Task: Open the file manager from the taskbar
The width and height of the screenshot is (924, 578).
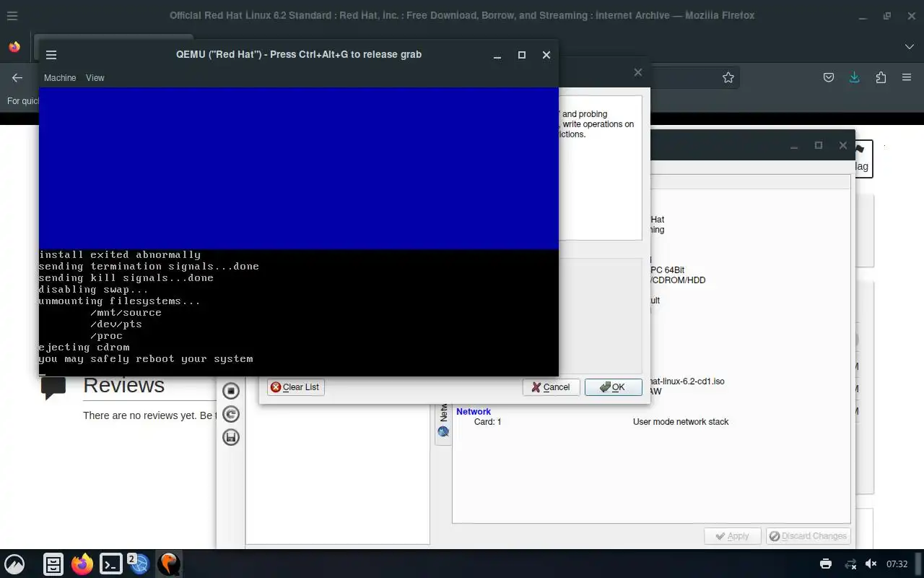Action: point(53,564)
